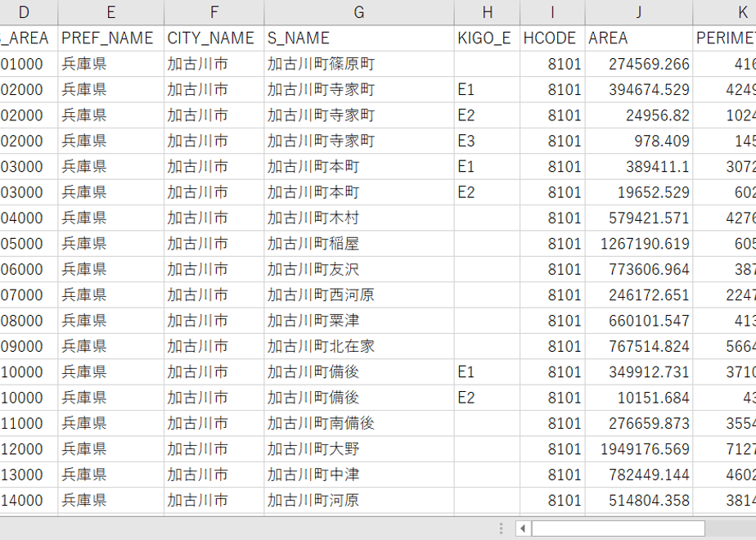Select column F header
This screenshot has width=756, height=540.
(214, 12)
